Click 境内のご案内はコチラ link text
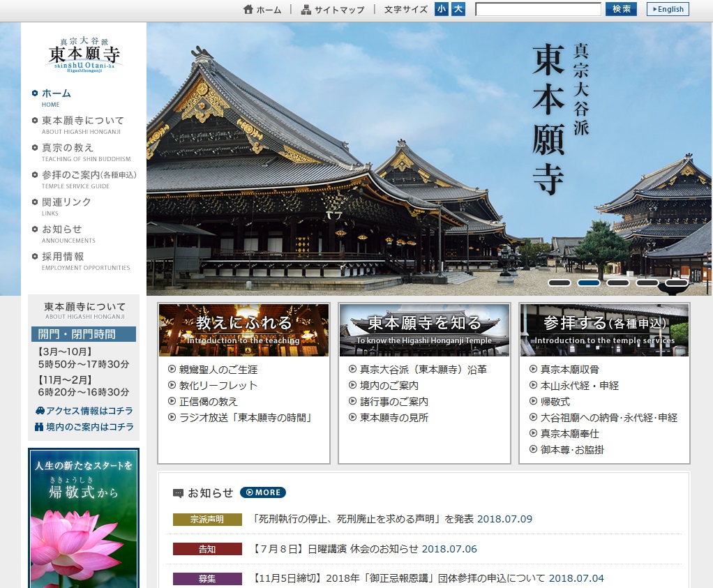 point(90,427)
